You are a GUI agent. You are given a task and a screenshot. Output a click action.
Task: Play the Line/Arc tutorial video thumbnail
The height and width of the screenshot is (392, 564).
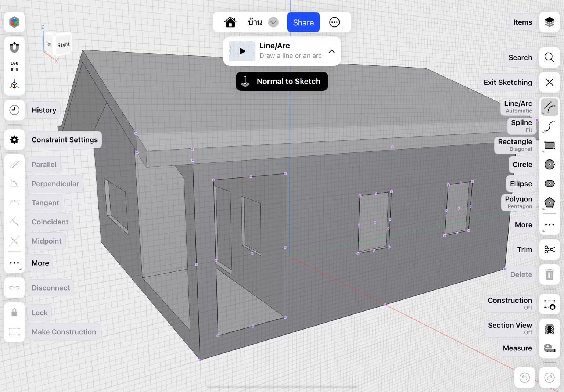coord(242,51)
